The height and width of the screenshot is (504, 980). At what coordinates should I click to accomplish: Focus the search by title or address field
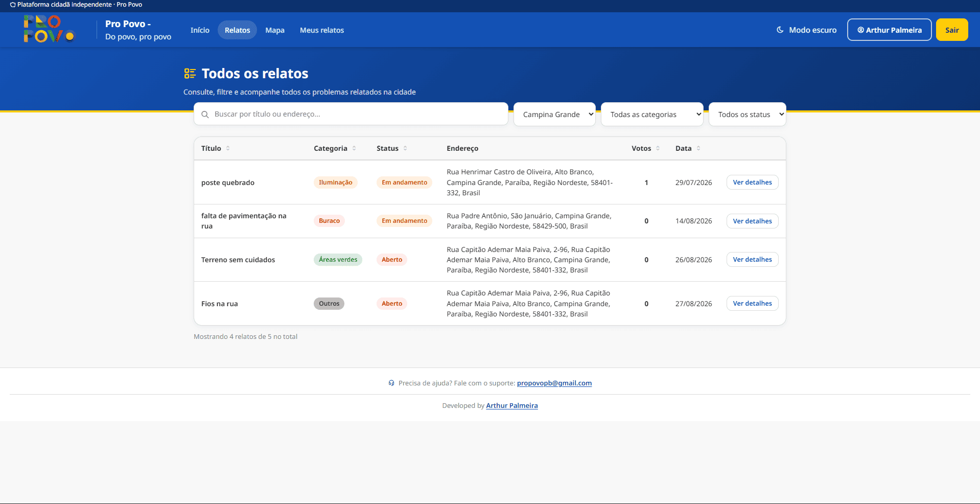tap(351, 114)
